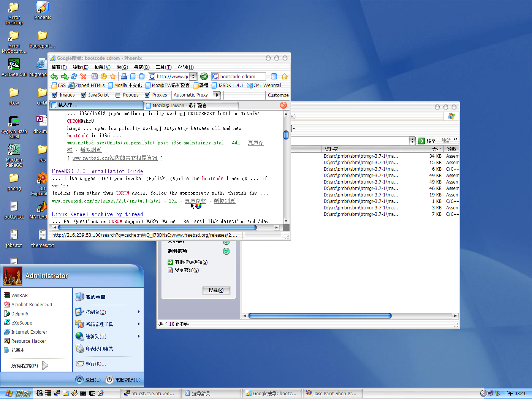The image size is (532, 399).
Task: Open Cygwin Bash Shell desktop icon
Action: 14,127
